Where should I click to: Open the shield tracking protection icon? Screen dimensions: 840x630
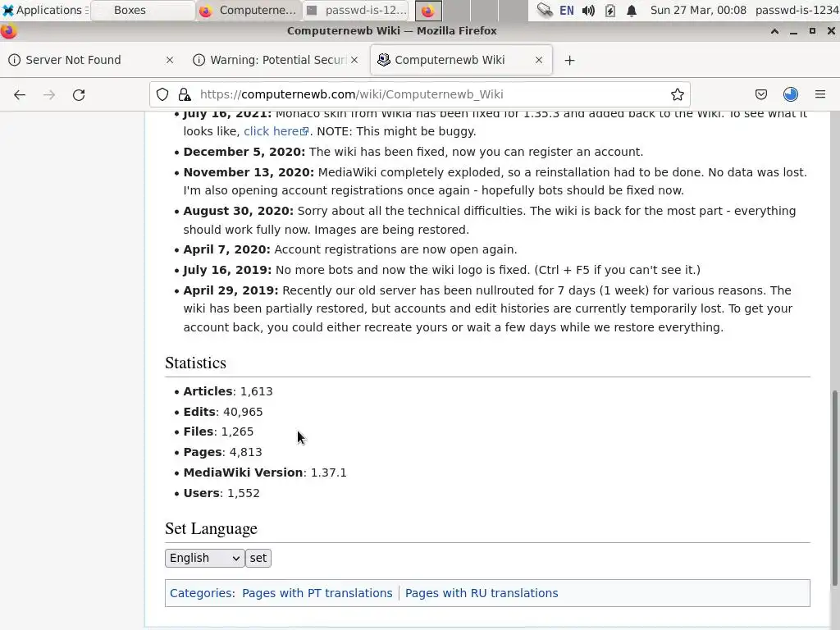(162, 95)
